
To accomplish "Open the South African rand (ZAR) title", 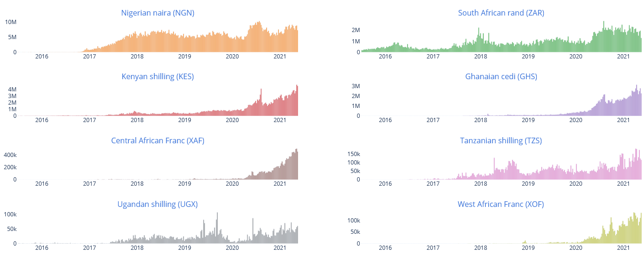I will (501, 13).
